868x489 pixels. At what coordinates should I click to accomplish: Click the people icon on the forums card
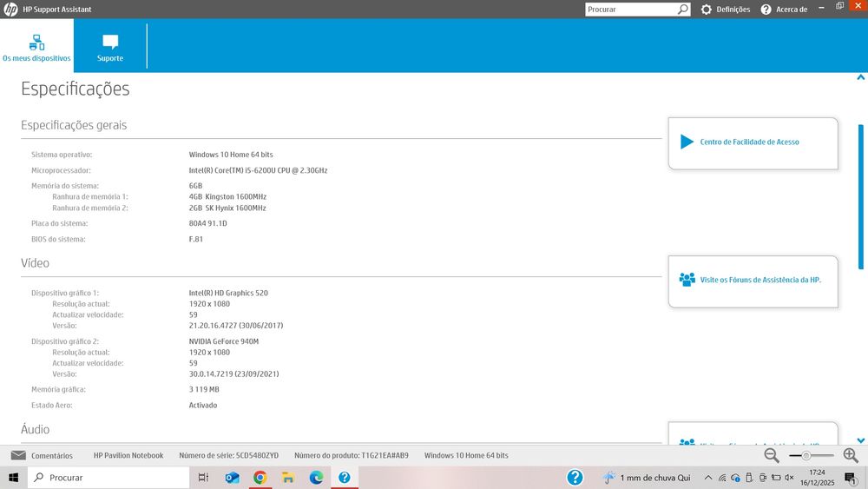[x=687, y=279]
